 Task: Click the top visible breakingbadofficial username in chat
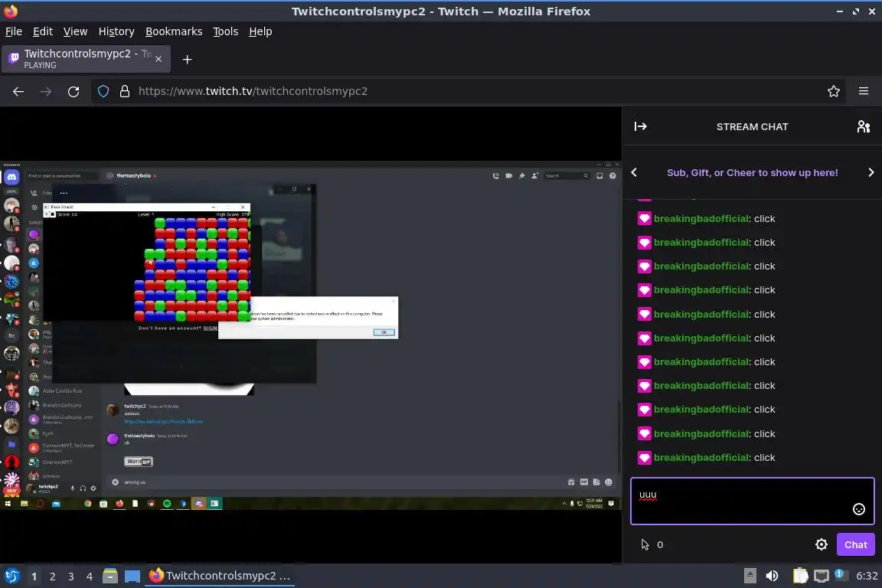tap(701, 219)
